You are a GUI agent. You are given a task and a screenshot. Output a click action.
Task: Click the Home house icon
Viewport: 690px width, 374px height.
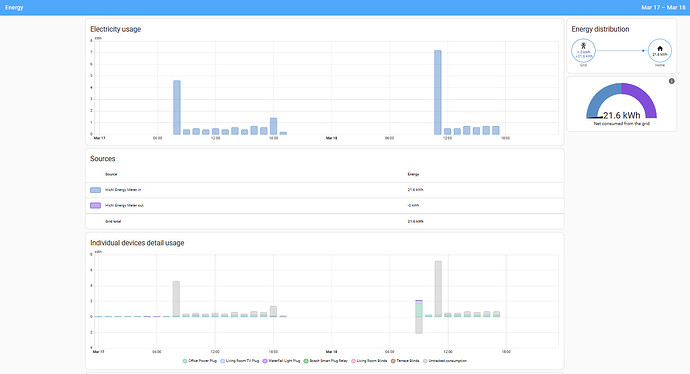pos(660,48)
